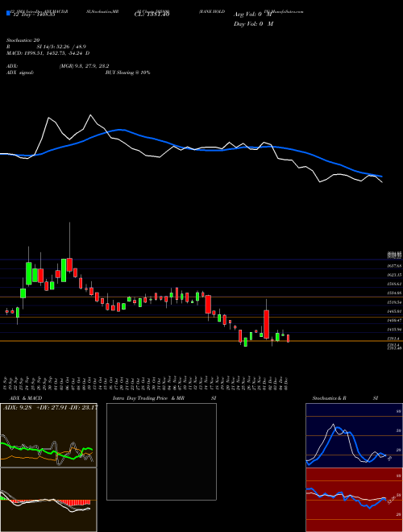Click the 'ADX: 9.28 +DY: 27.91 -DY: 23.17' readout
This screenshot has height=532, width=403.
pos(50,408)
